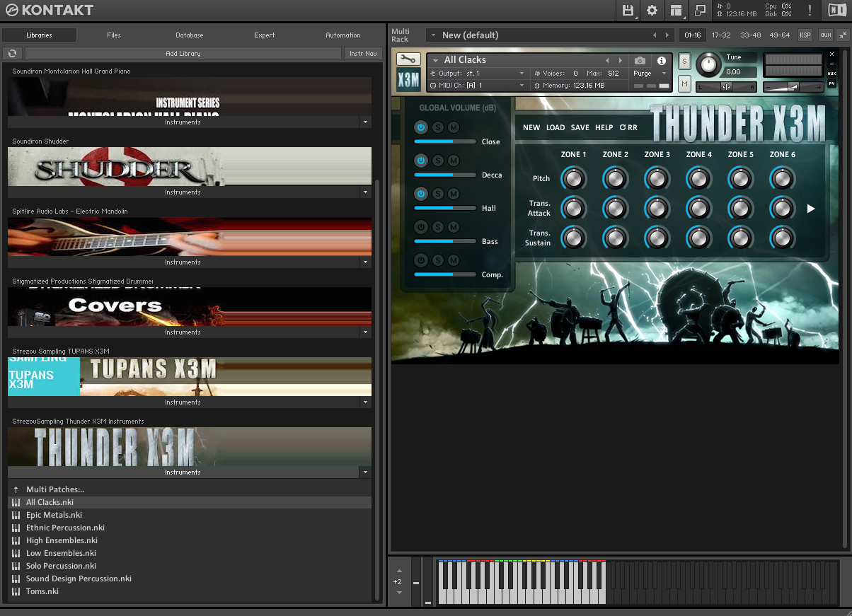Click HELP in Thunder X3M panel
852x616 pixels.
tap(604, 128)
